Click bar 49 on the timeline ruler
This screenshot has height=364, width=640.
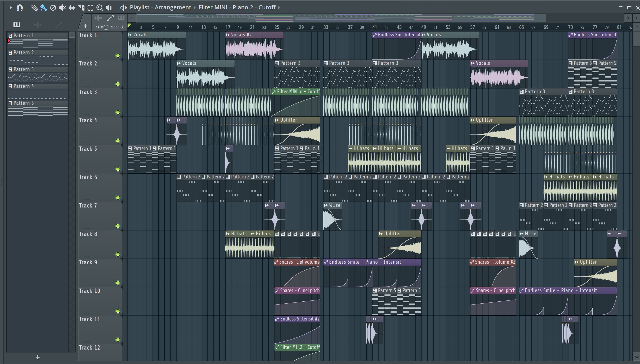pyautogui.click(x=424, y=27)
